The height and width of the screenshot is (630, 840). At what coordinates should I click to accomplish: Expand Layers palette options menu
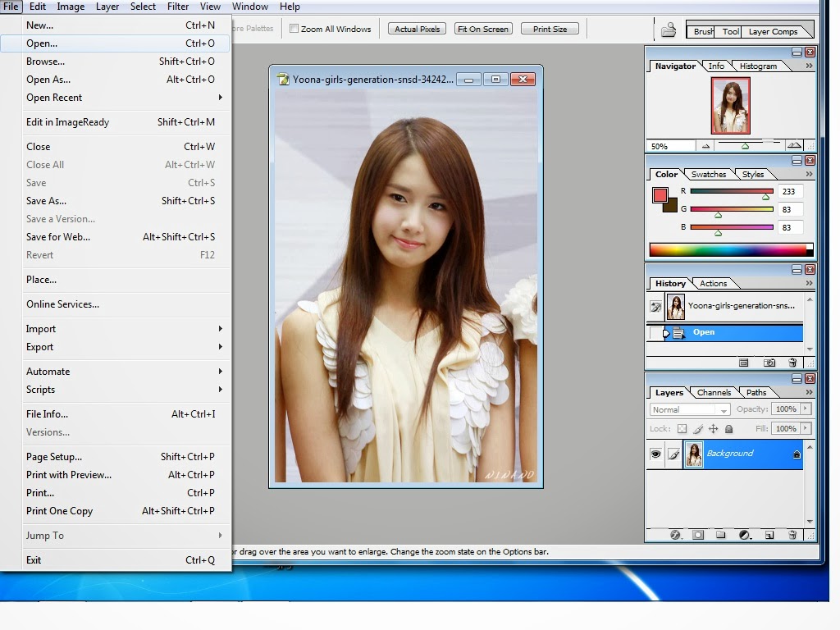(x=809, y=392)
